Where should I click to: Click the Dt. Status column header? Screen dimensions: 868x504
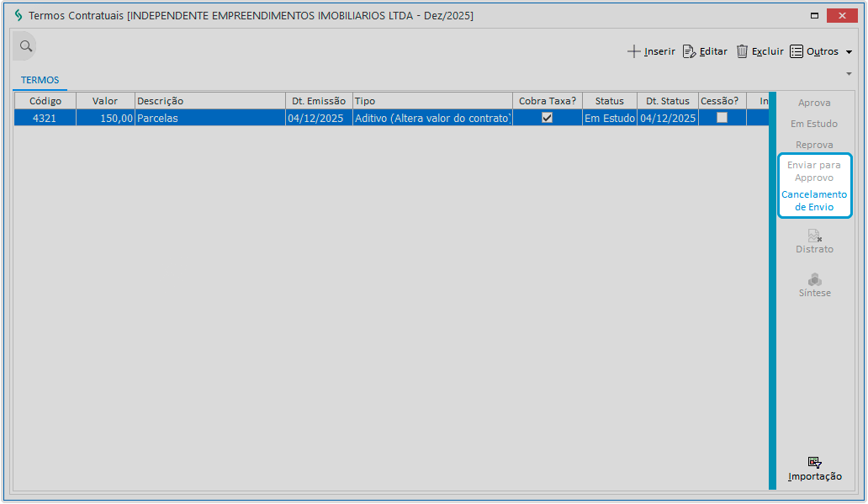[668, 101]
